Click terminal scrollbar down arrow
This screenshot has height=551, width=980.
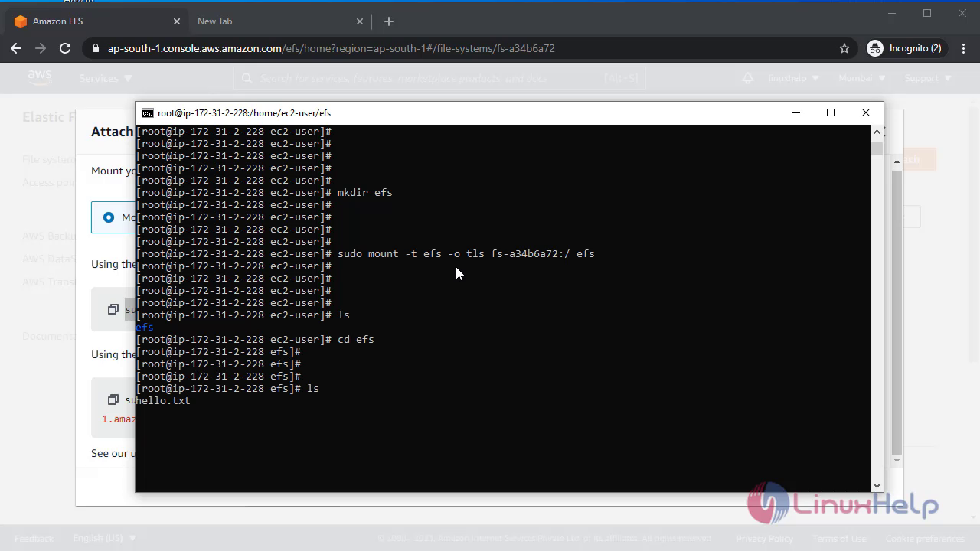877,485
